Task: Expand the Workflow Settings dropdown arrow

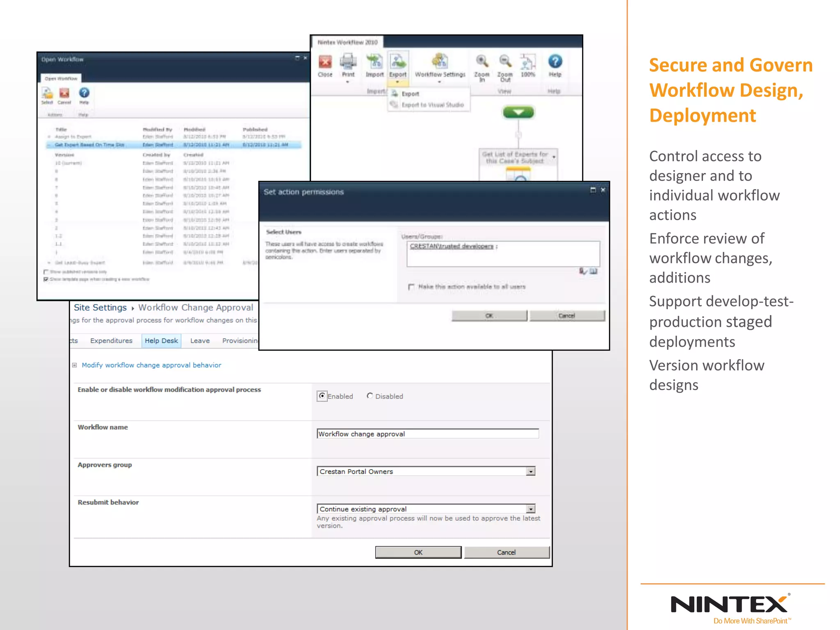Action: [x=439, y=82]
